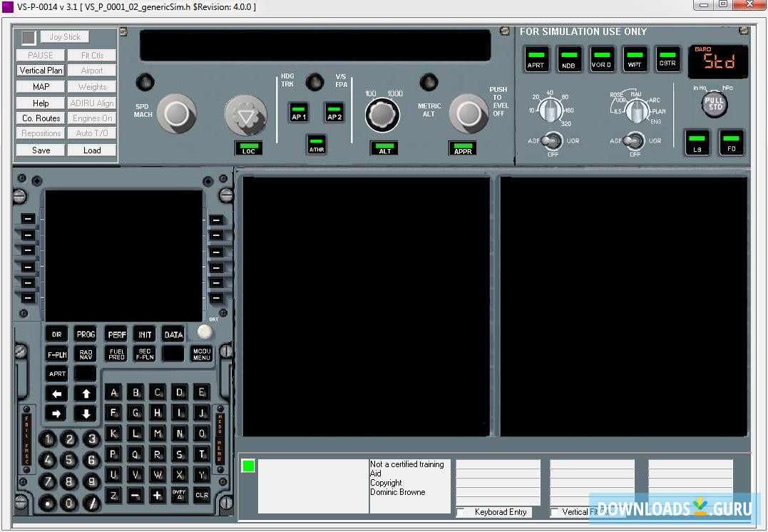Screen dimensions: 768x532
Task: Click the ND mode selector knob
Action: pos(635,110)
